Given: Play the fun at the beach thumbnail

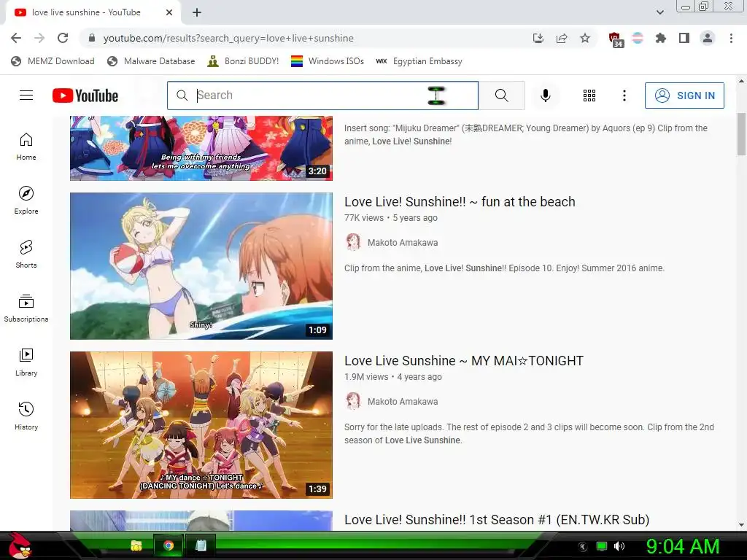Looking at the screenshot, I should pyautogui.click(x=201, y=265).
